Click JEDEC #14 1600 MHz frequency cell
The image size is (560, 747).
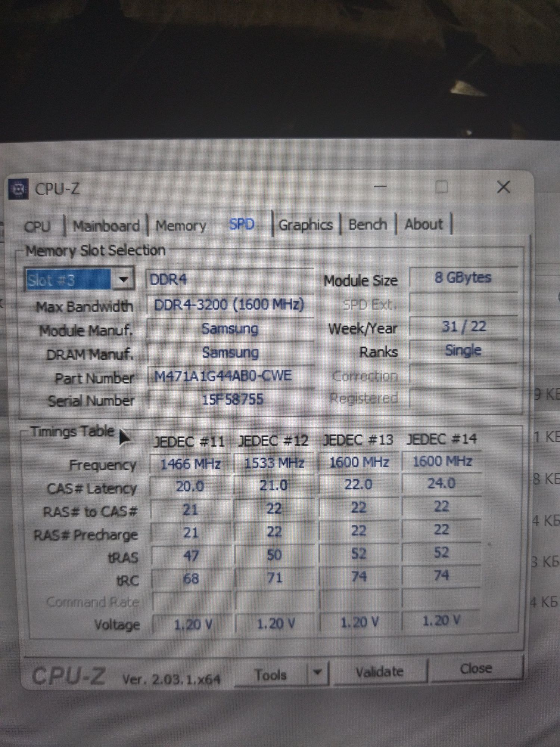point(442,461)
